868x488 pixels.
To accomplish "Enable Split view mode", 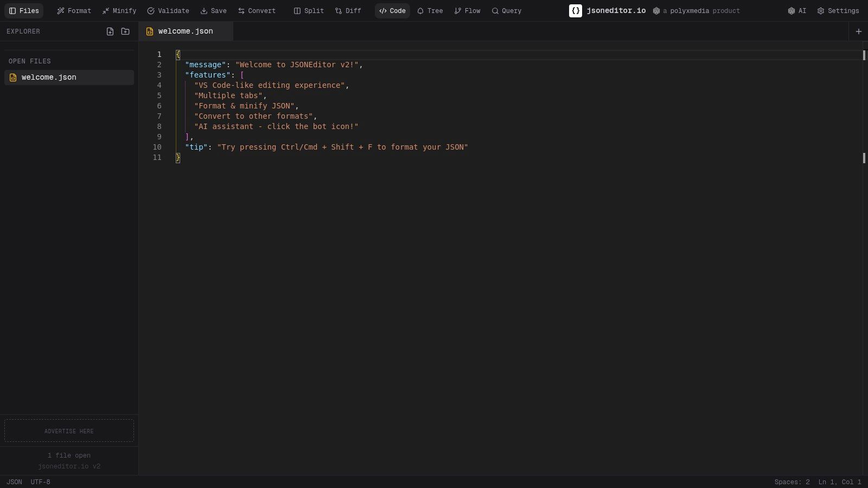I will tap(308, 11).
